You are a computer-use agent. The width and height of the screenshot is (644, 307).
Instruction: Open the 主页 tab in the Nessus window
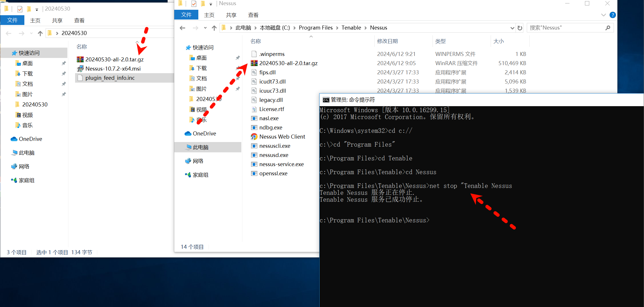coord(209,15)
